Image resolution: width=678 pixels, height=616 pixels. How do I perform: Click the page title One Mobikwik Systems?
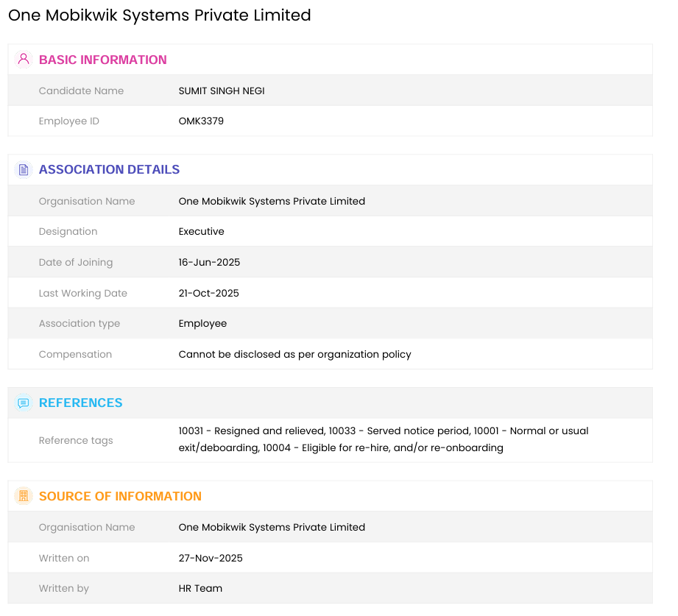point(160,15)
